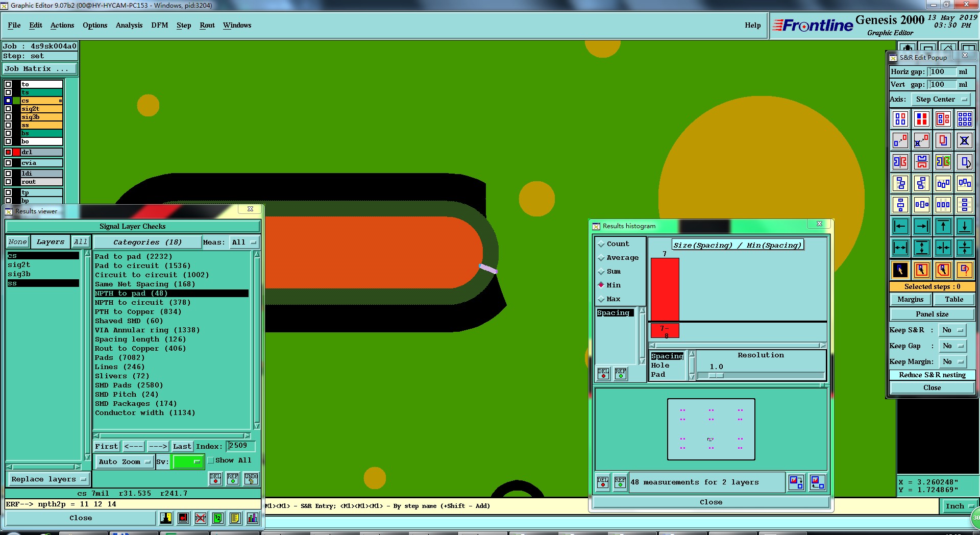Click the histogram horizontal scrollbar
980x535 pixels.
tap(737, 346)
